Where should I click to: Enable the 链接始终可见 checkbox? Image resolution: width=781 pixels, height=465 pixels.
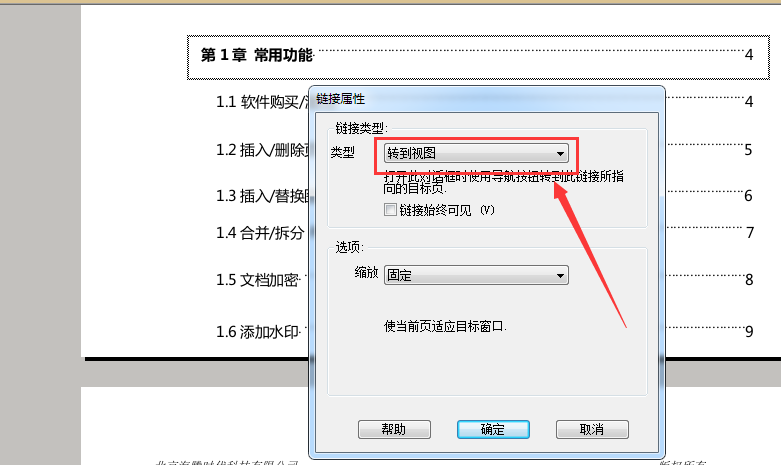[390, 210]
